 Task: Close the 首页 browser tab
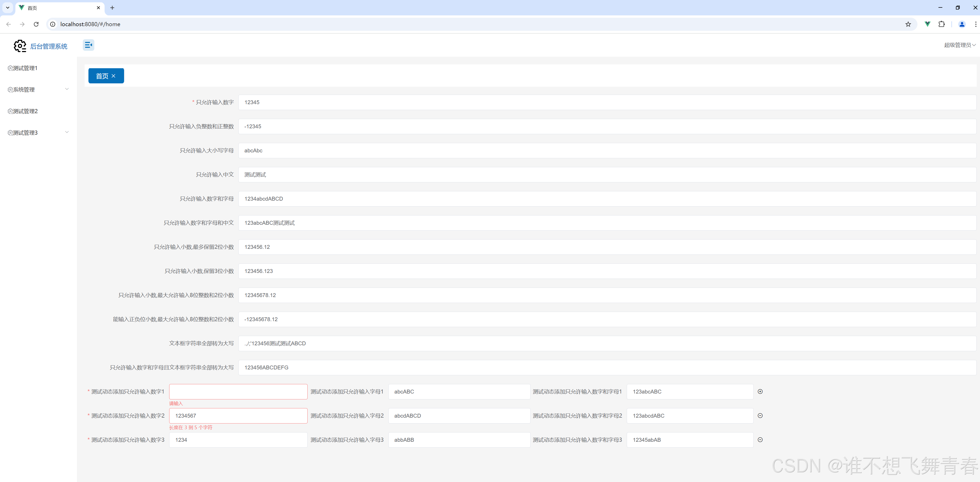point(98,8)
